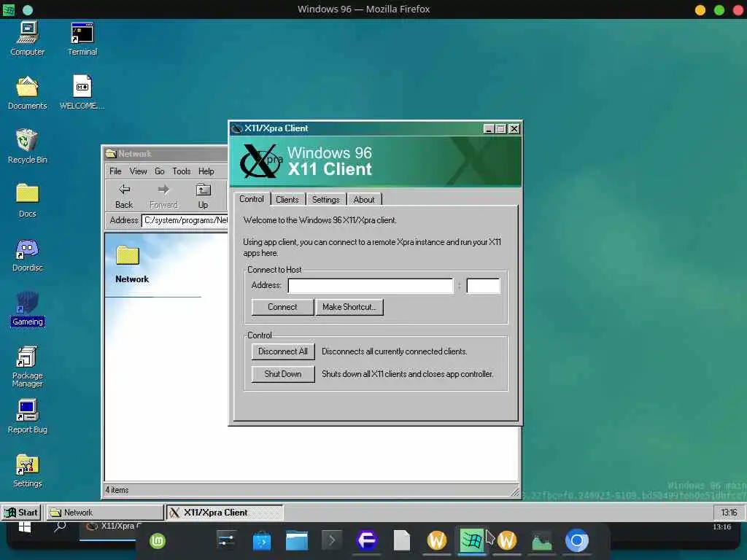
Task: Open Help menu in Network window
Action: (x=206, y=171)
